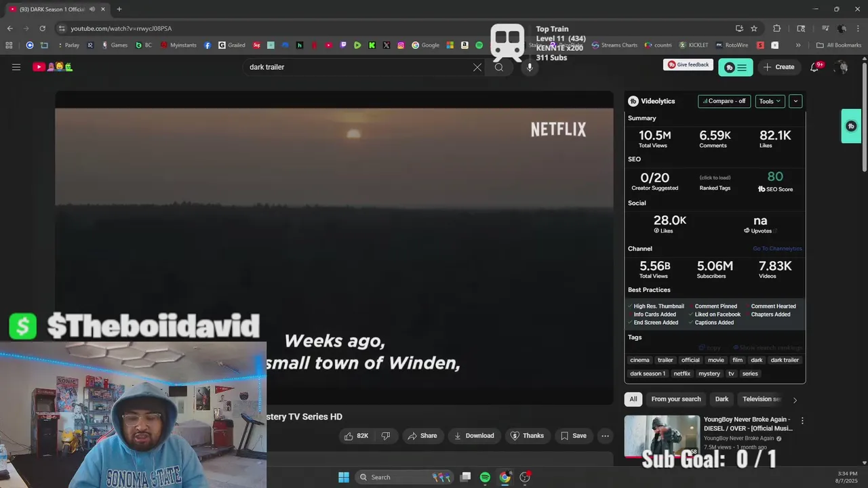
Task: Open the Chrome three-dot menu
Action: click(x=858, y=28)
